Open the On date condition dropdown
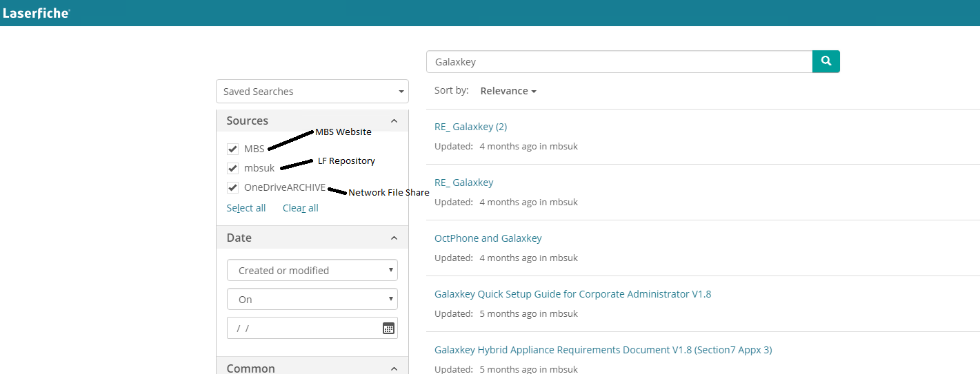The width and height of the screenshot is (980, 374). 312,299
